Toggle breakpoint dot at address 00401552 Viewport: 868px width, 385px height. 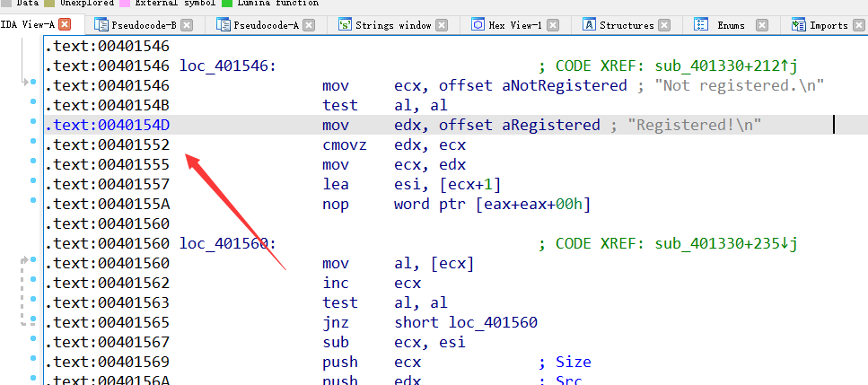33,141
